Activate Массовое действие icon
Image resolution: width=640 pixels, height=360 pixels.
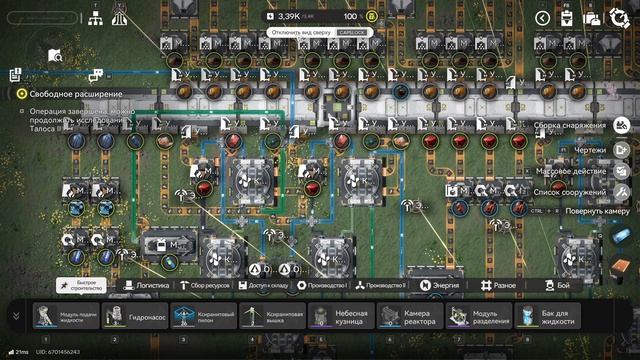coord(622,171)
